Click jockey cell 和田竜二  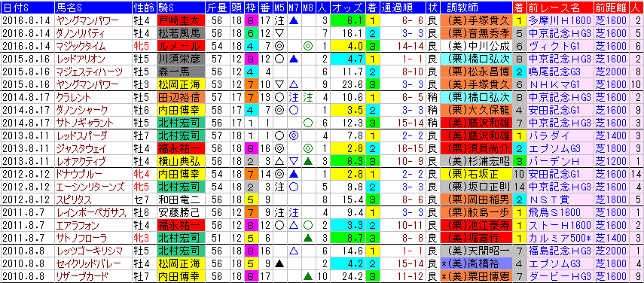click(181, 199)
